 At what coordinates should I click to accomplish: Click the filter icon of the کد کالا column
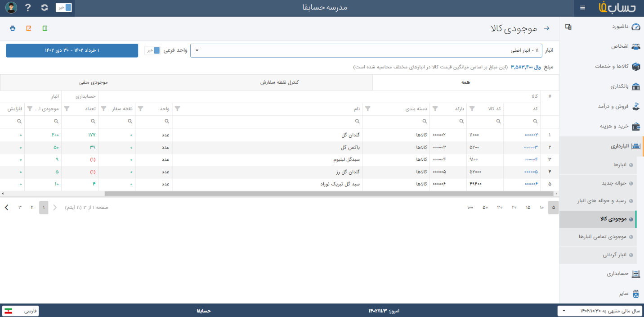473,109
